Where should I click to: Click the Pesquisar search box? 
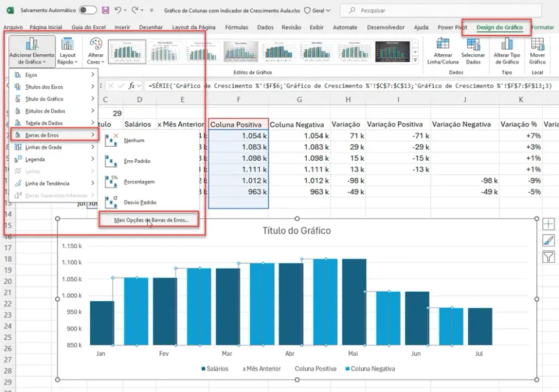coord(441,10)
